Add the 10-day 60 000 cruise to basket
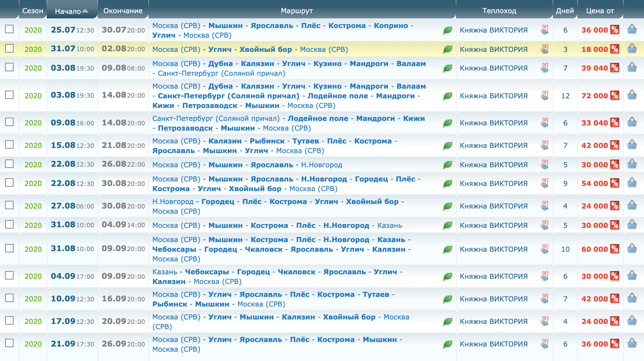This screenshot has height=361, width=644. [x=632, y=249]
